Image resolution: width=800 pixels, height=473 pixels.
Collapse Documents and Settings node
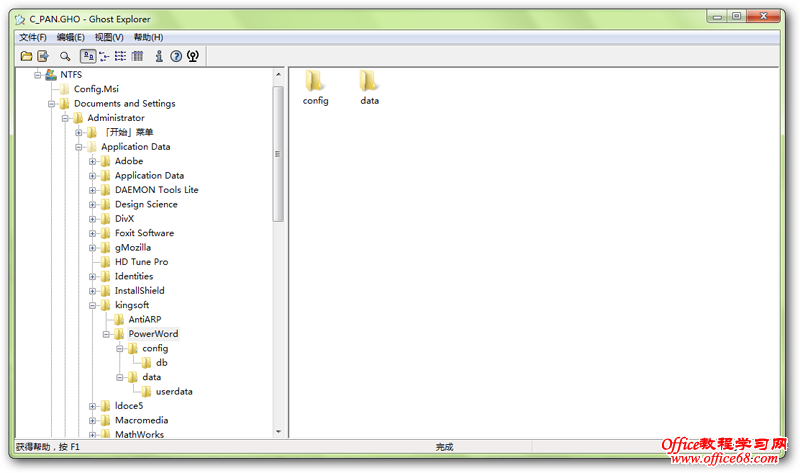pos(52,104)
